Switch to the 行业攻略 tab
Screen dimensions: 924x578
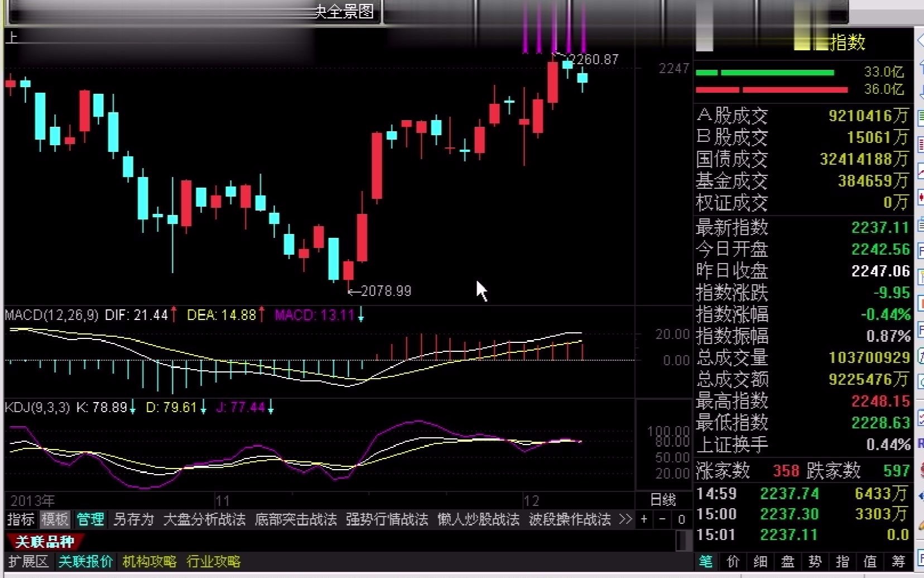click(213, 561)
